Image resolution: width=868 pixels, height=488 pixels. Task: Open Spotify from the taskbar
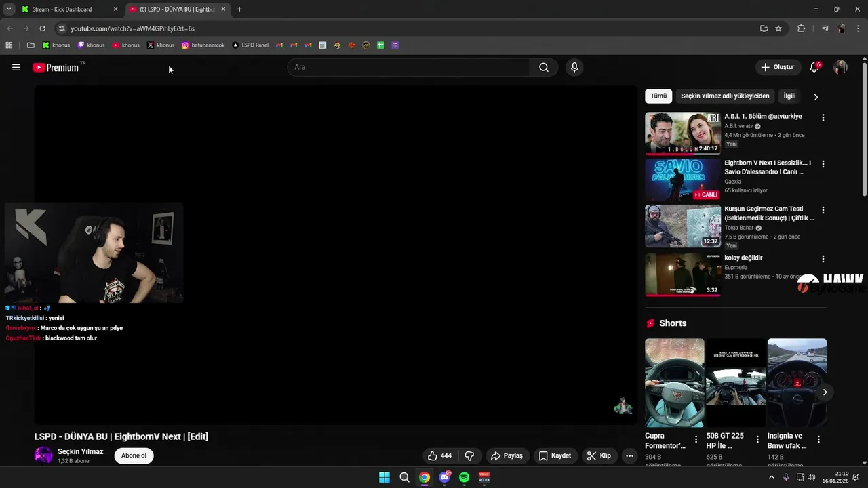point(464,477)
